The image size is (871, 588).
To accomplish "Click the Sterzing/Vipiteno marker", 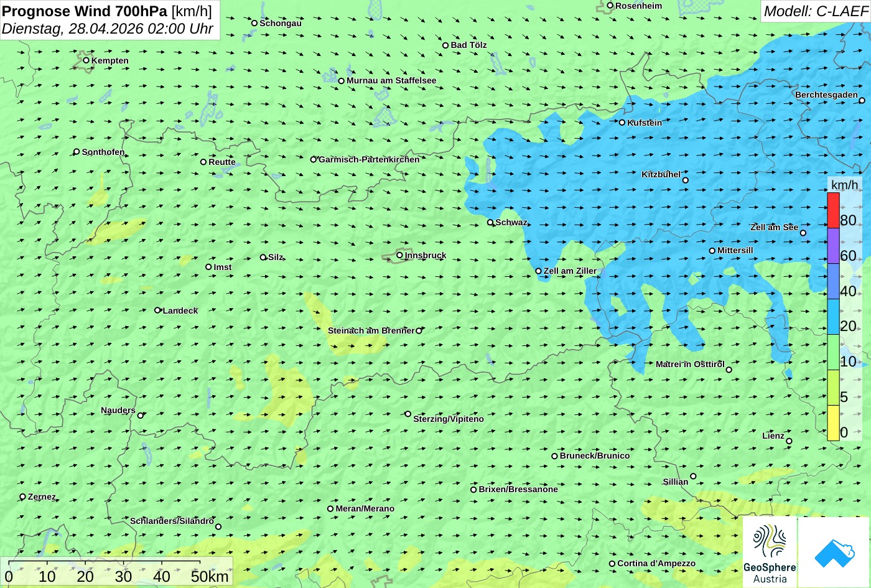I will 408,414.
